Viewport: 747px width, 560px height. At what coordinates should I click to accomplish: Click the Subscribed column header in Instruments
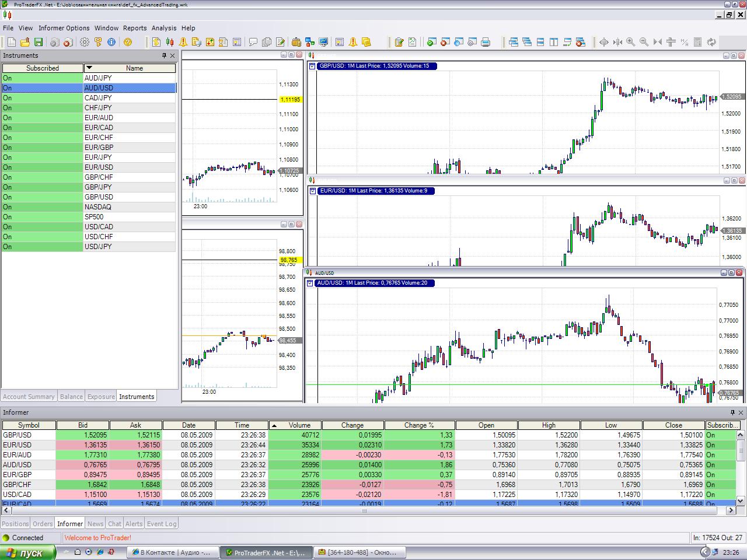(x=43, y=68)
